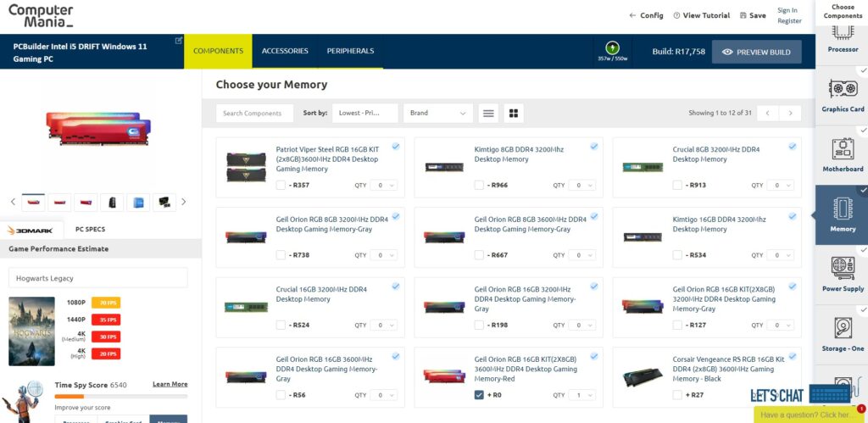Open the Power Supply component section

tap(843, 274)
